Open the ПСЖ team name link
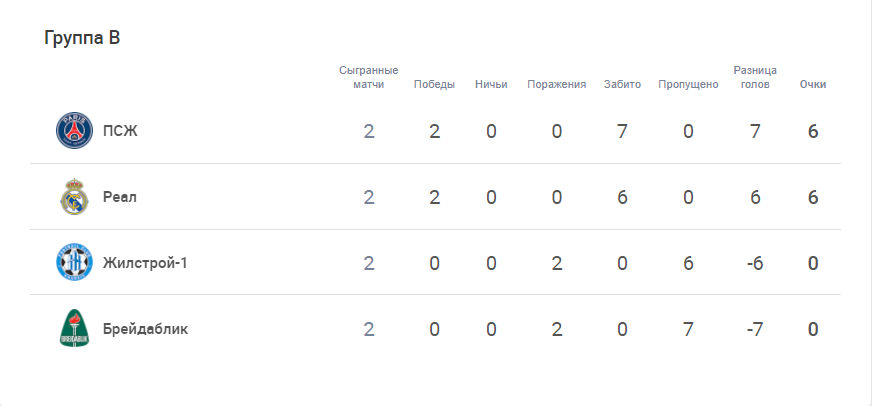 click(x=120, y=131)
